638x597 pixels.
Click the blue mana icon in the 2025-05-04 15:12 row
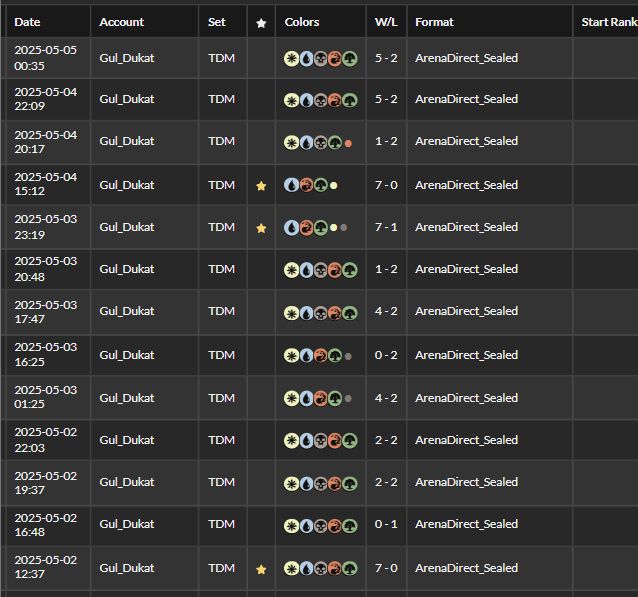coord(291,185)
